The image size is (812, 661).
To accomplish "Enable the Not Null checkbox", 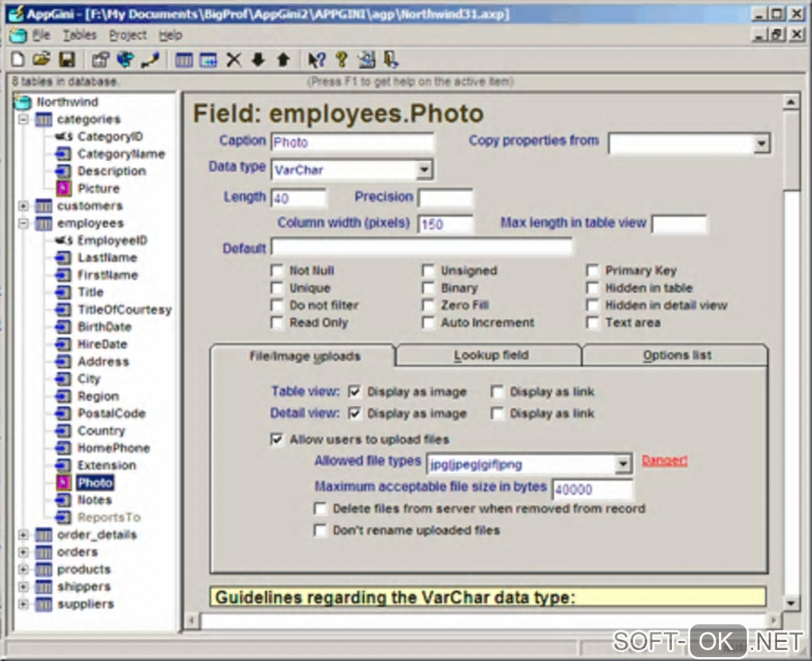I will (x=277, y=271).
